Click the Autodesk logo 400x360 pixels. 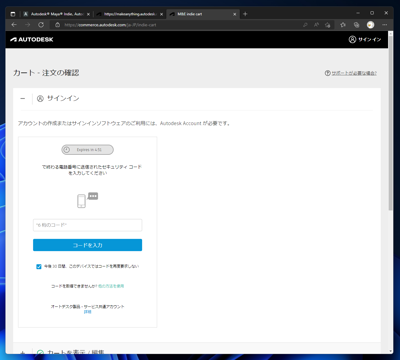pyautogui.click(x=32, y=39)
